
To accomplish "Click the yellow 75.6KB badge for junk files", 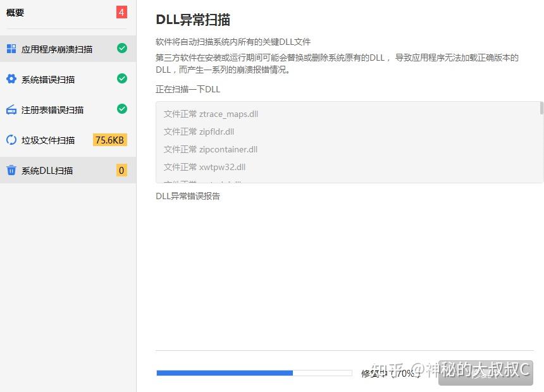I will pyautogui.click(x=109, y=140).
